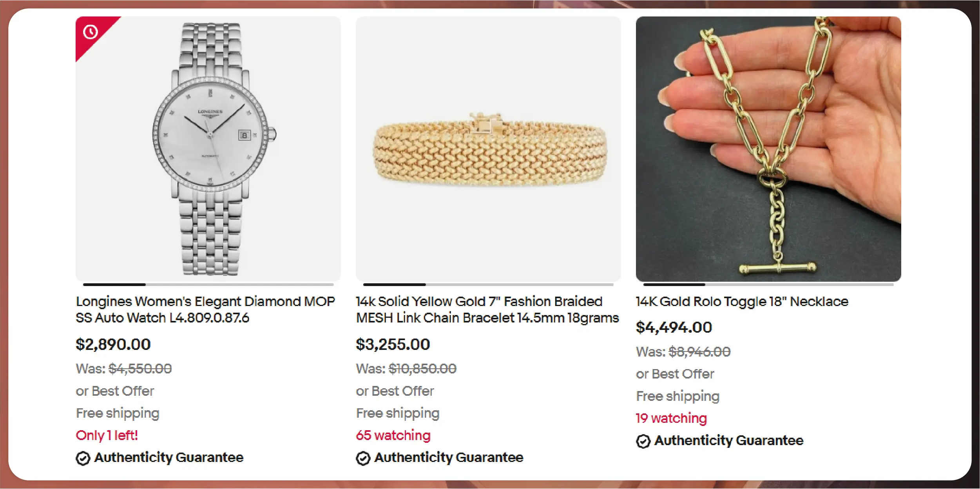980x489 pixels.
Task: View the gold toggle necklace product image
Action: (768, 149)
